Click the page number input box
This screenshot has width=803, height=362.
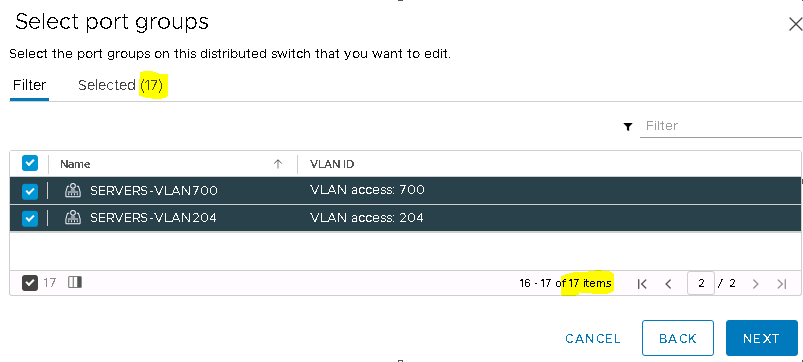pyautogui.click(x=701, y=283)
